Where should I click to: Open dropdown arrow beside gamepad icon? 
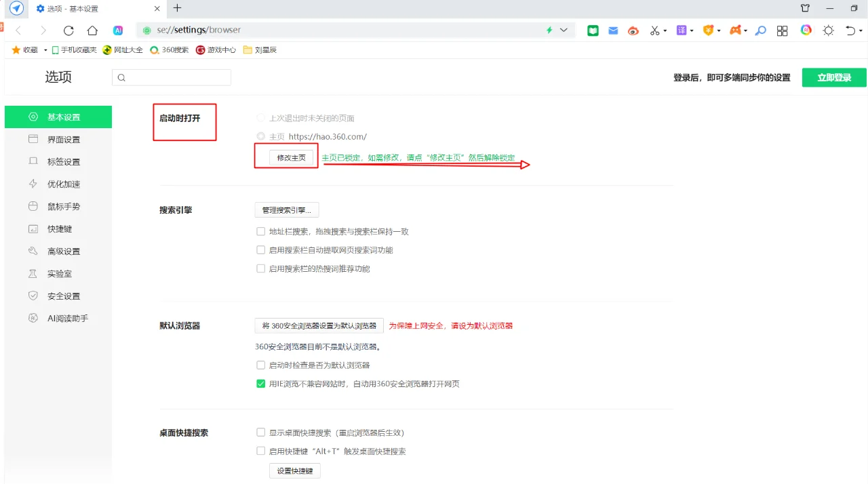[746, 31]
